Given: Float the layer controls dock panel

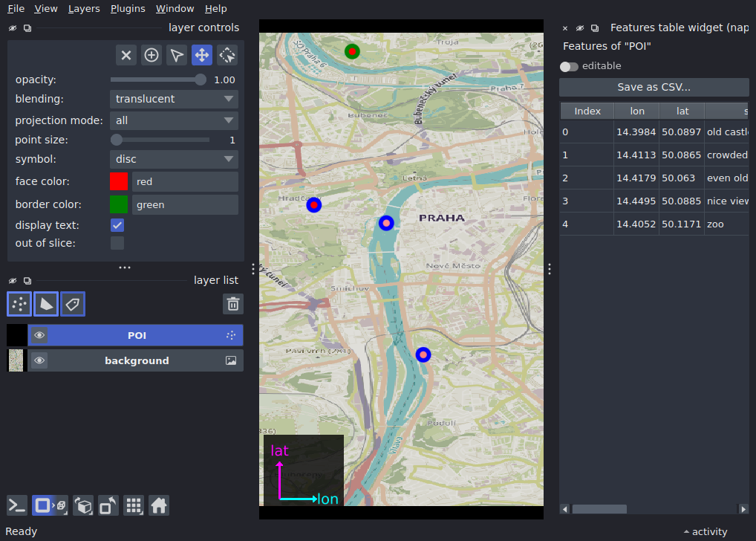Looking at the screenshot, I should point(27,28).
